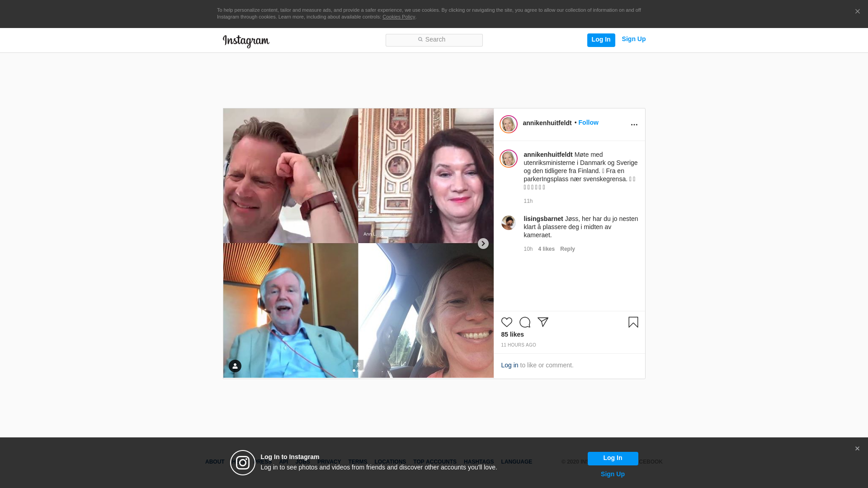The image size is (868, 488).
Task: Click the Instagram camera icon in banner
Action: (x=243, y=463)
